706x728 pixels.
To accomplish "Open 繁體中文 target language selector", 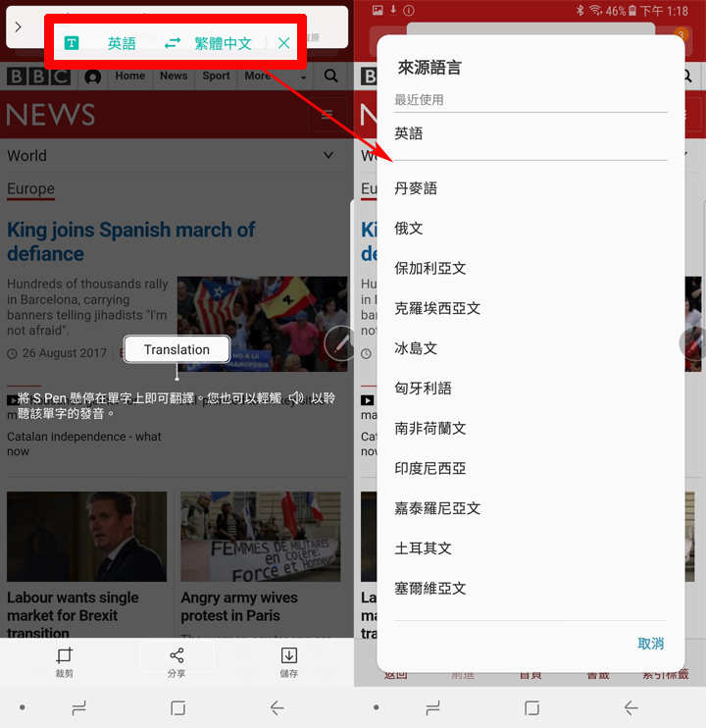I will point(223,43).
